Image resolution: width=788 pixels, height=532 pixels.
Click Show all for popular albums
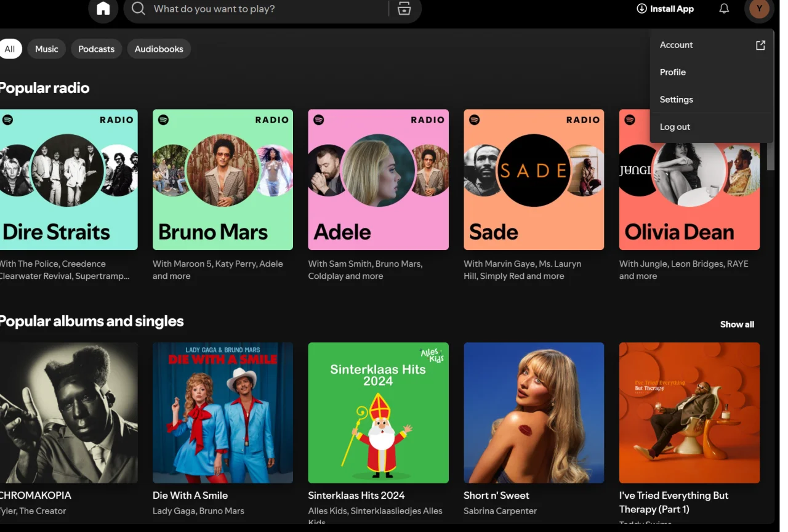click(x=737, y=324)
